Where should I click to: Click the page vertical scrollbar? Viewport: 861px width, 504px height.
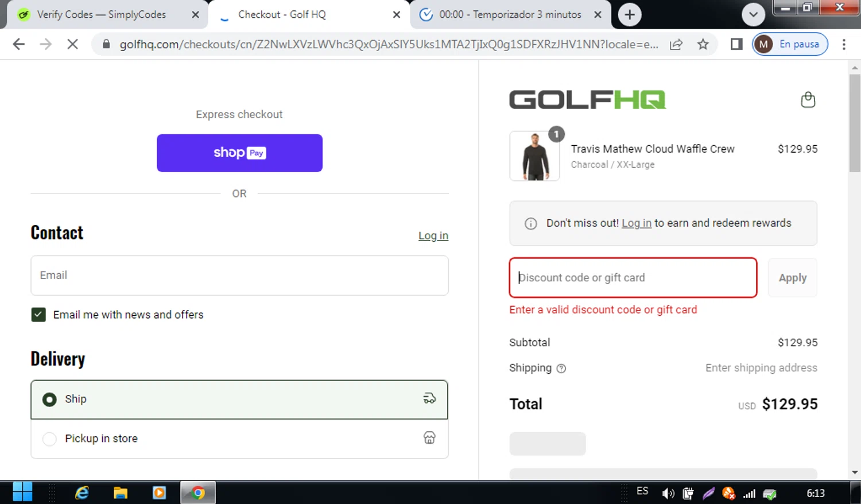click(855, 123)
